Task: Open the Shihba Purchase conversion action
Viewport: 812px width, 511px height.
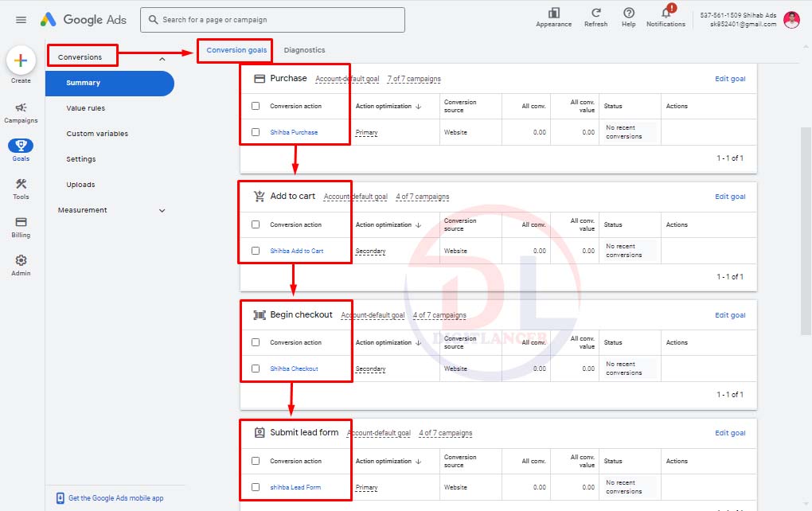Action: pos(294,133)
